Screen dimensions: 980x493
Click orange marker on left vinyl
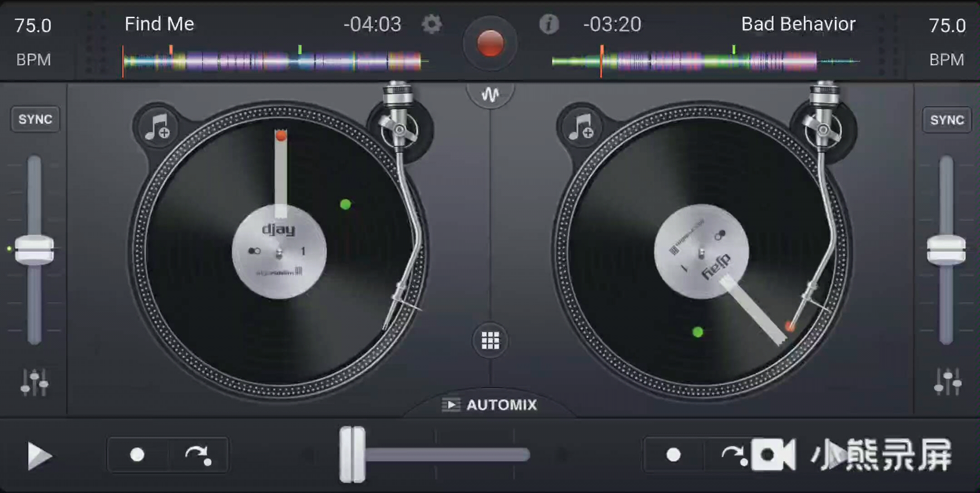coord(281,135)
